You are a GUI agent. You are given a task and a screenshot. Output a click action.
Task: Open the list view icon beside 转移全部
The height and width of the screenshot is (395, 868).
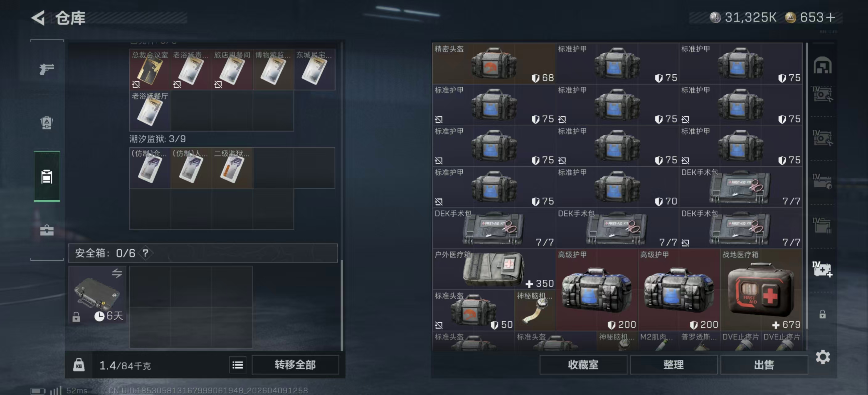238,365
